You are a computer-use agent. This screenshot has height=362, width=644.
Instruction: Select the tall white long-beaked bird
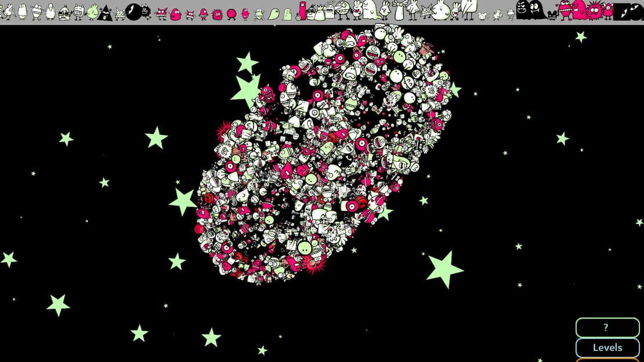469,10
